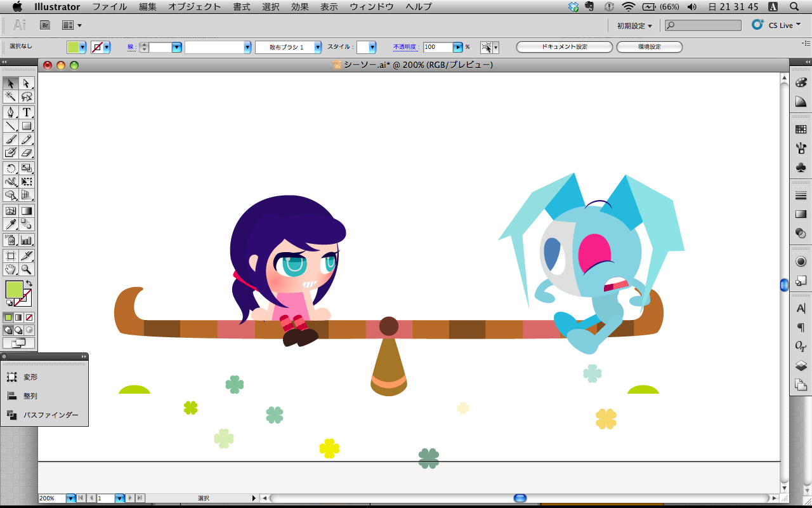The image size is (812, 508).
Task: Open the ウィンドウ menu
Action: point(372,7)
